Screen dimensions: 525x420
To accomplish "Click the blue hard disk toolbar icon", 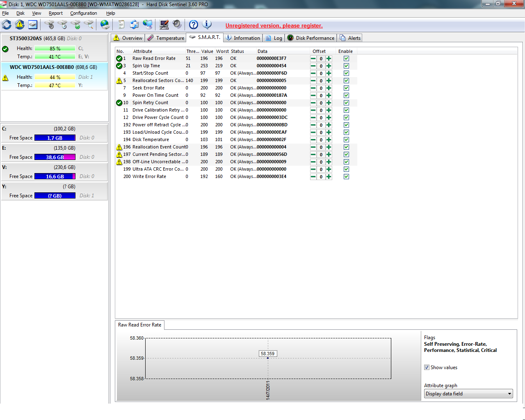I will pyautogui.click(x=33, y=25).
